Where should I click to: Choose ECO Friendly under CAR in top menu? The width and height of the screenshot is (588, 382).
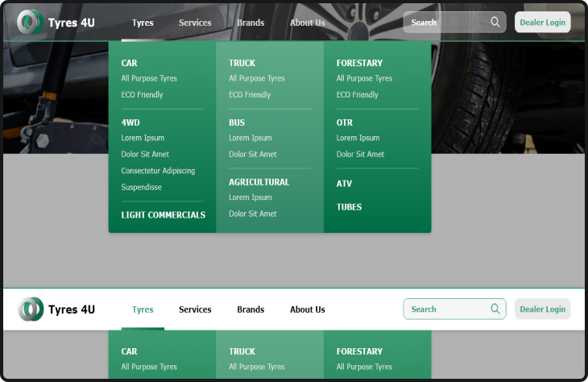(x=142, y=94)
